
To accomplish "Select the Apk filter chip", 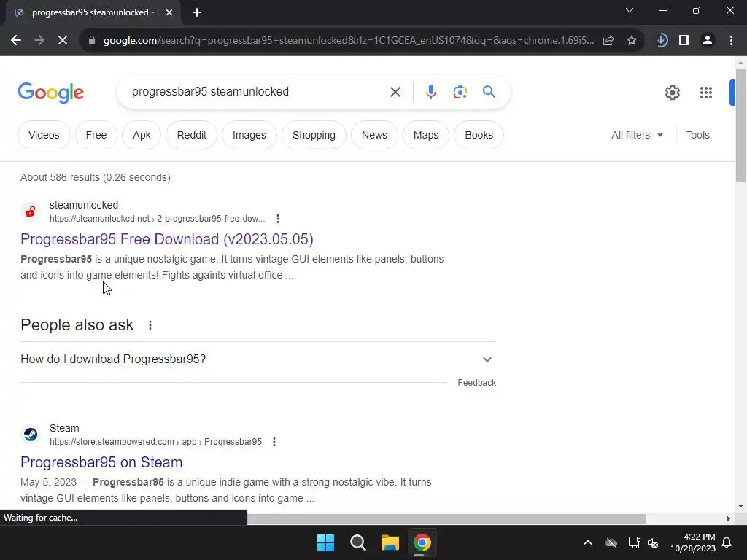I will tap(142, 135).
